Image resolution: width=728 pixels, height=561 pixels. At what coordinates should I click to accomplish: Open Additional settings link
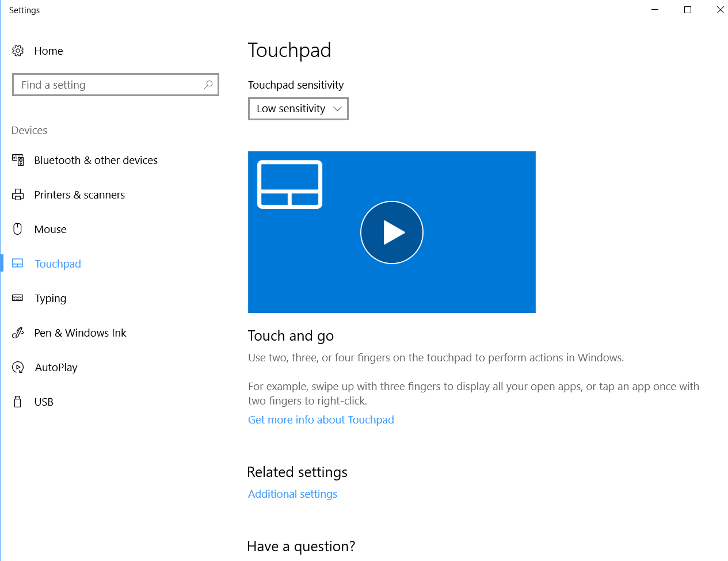292,494
